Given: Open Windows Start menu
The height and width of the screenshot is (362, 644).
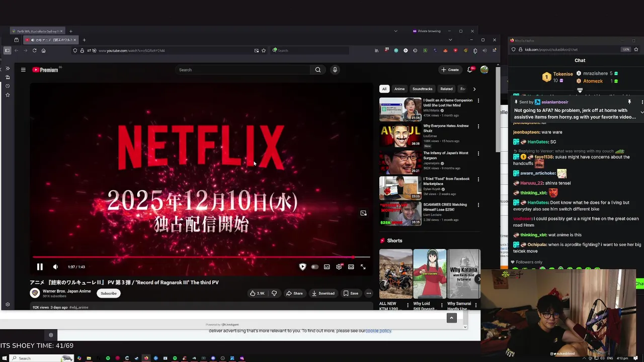Looking at the screenshot, I should 4,358.
